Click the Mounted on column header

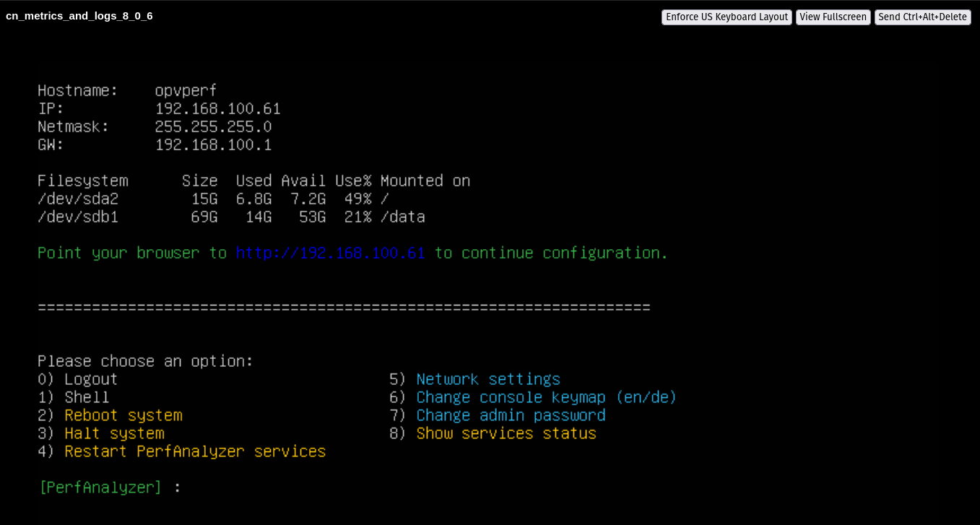(x=425, y=181)
